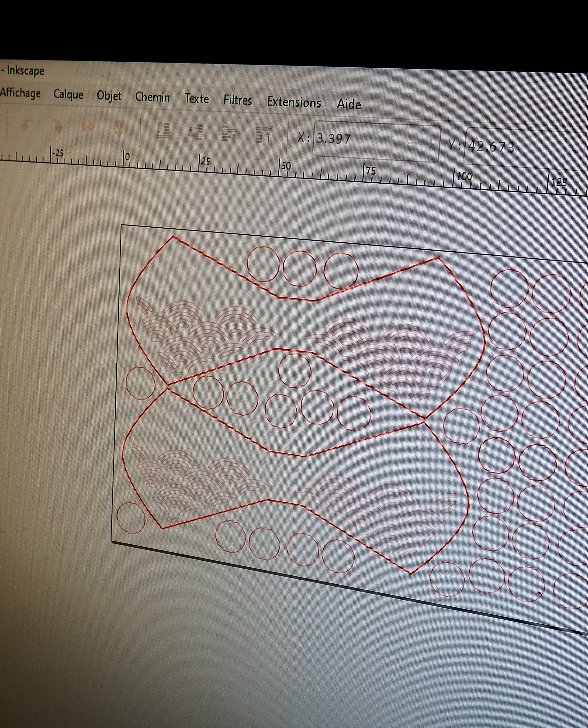Open the Calque menu
The width and height of the screenshot is (588, 728).
(x=68, y=95)
